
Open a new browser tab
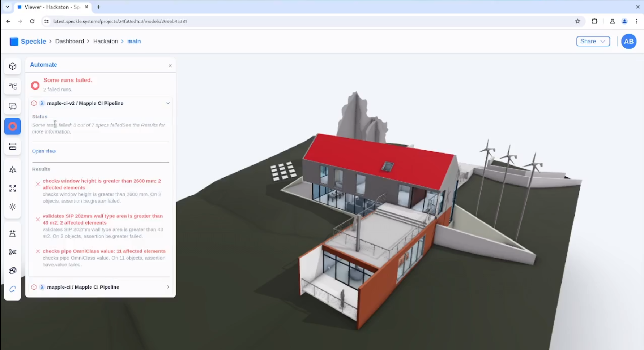pyautogui.click(x=98, y=7)
